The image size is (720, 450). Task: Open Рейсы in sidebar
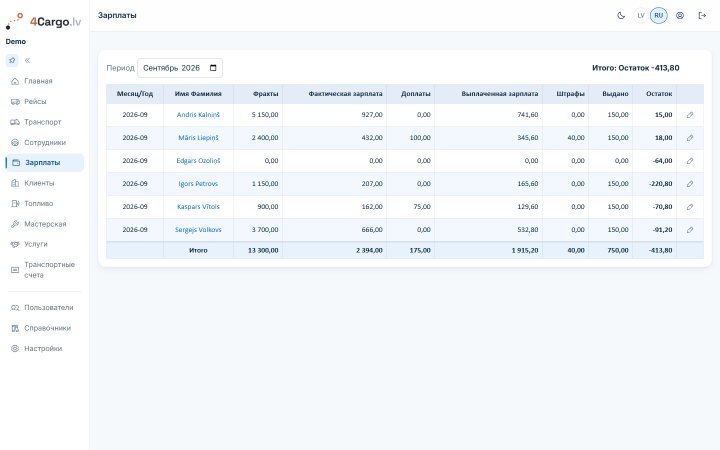tap(45, 101)
